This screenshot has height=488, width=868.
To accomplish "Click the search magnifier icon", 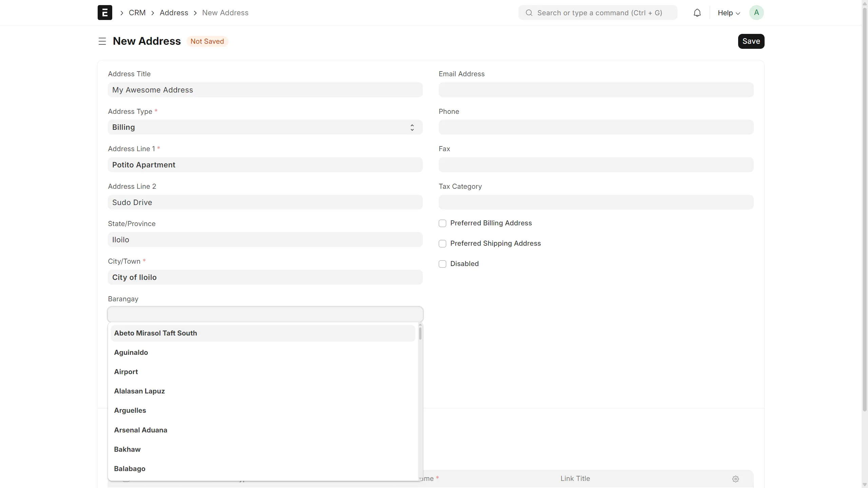I will click(529, 13).
